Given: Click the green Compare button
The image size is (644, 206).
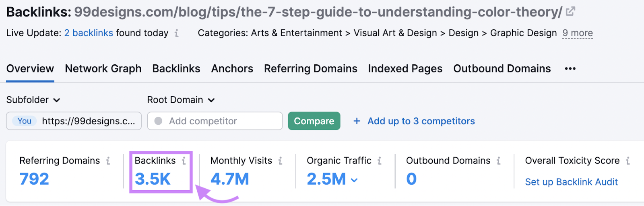Looking at the screenshot, I should point(314,121).
